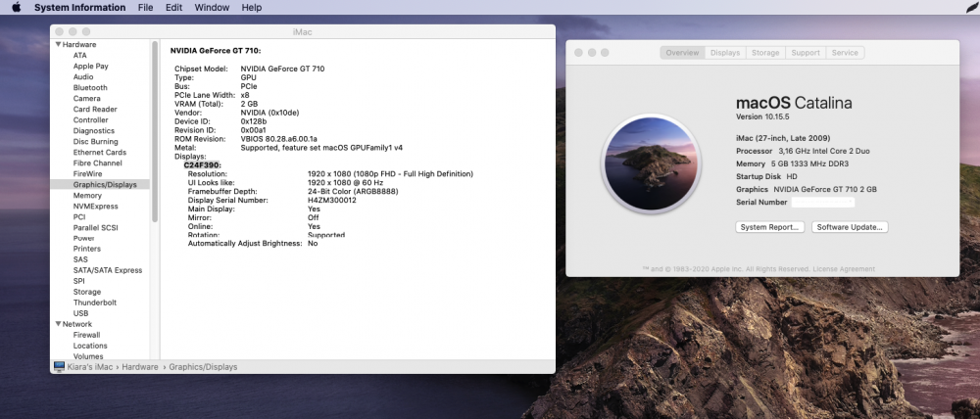980x419 pixels.
Task: Select Diagnostics in the sidebar
Action: pos(94,130)
